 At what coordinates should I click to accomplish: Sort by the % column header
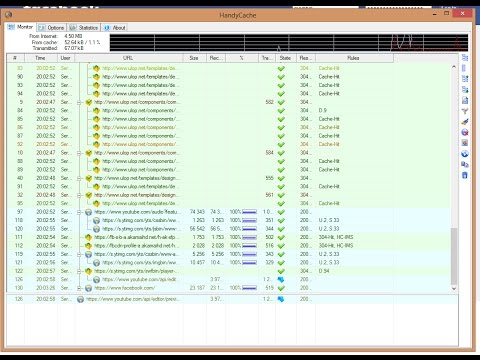[242, 58]
